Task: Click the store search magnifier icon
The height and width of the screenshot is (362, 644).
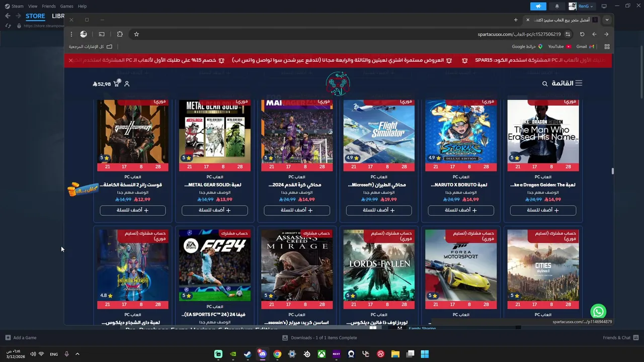Action: tap(545, 84)
